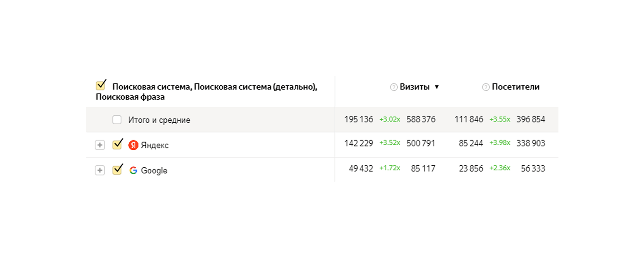The width and height of the screenshot is (644, 258).
Task: Click the Яндекс row label
Action: tap(155, 145)
